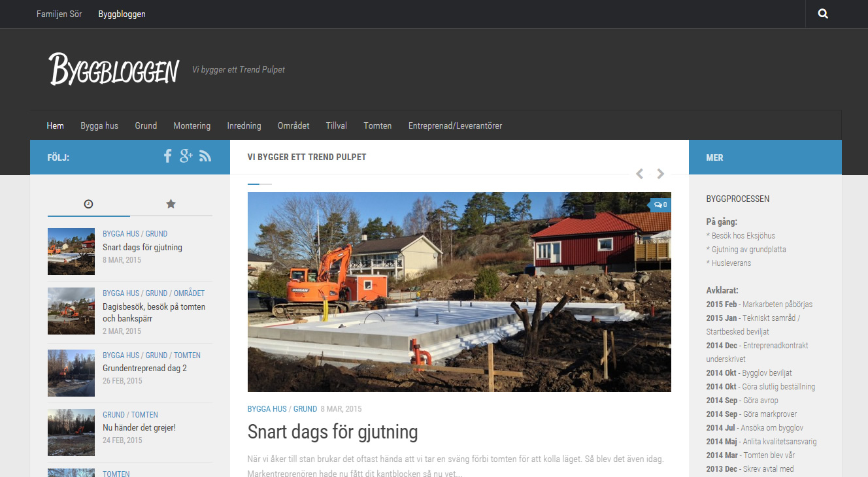Advance carousel with the right arrow
The height and width of the screenshot is (477, 868).
click(x=660, y=174)
